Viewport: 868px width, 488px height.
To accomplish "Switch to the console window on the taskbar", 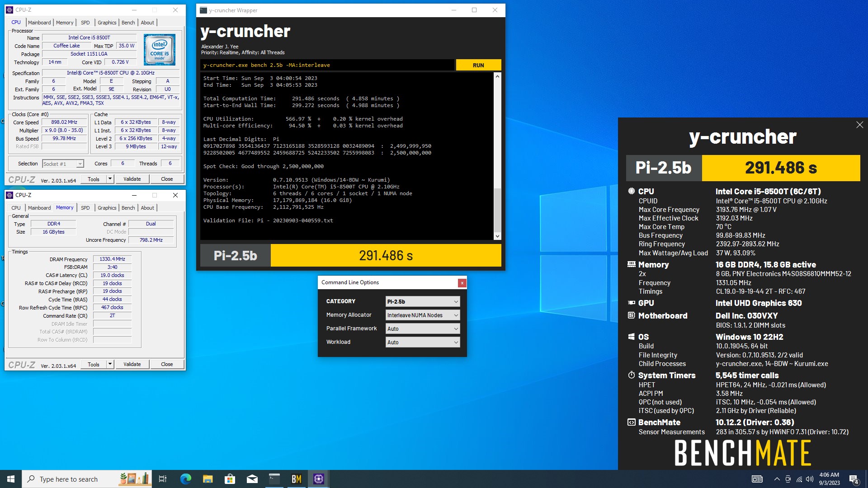I will [274, 479].
